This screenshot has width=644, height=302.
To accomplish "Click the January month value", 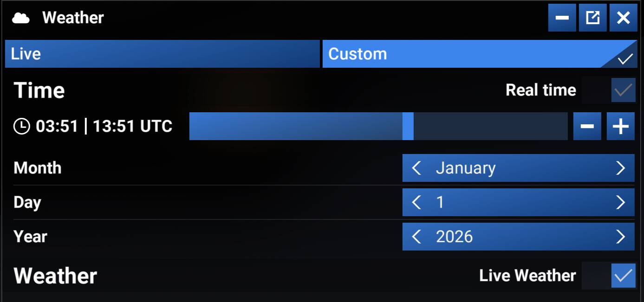I will pyautogui.click(x=466, y=168).
